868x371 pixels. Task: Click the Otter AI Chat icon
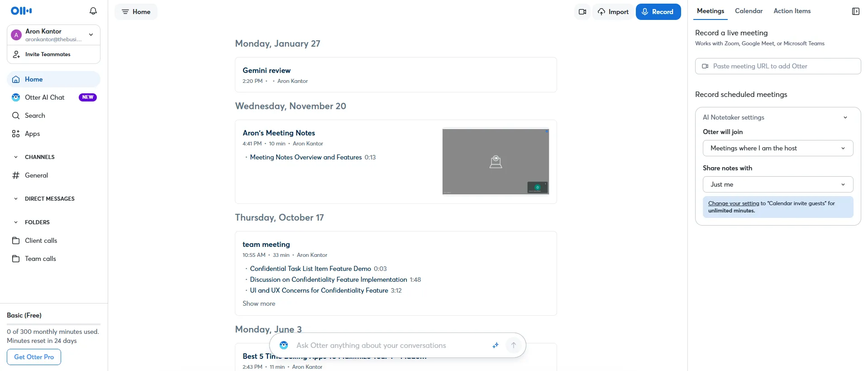16,97
